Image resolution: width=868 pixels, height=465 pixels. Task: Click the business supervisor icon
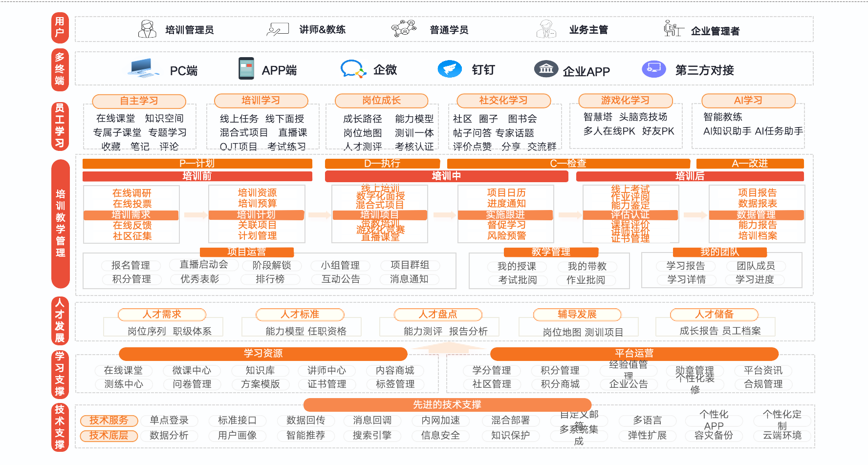coord(546,29)
